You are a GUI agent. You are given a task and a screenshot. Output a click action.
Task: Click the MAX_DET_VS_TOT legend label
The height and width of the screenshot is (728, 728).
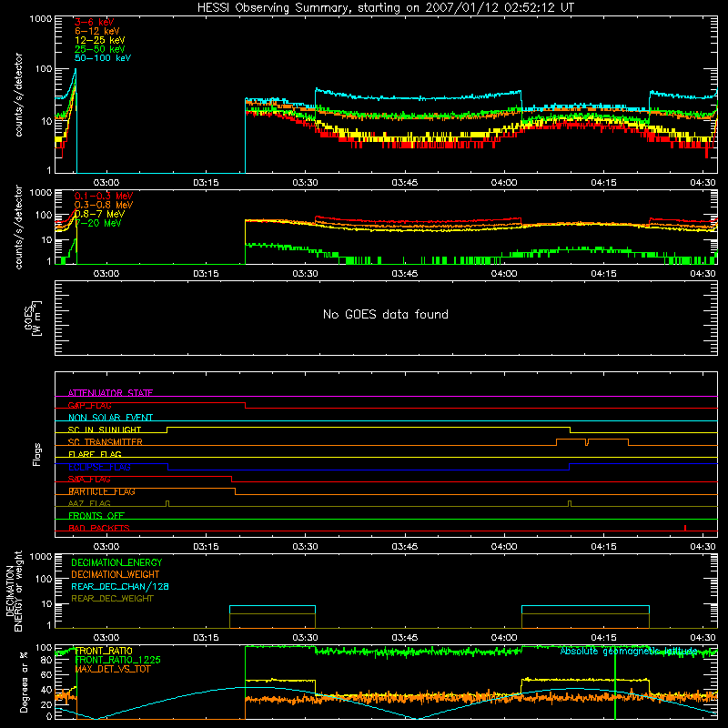pos(112,669)
